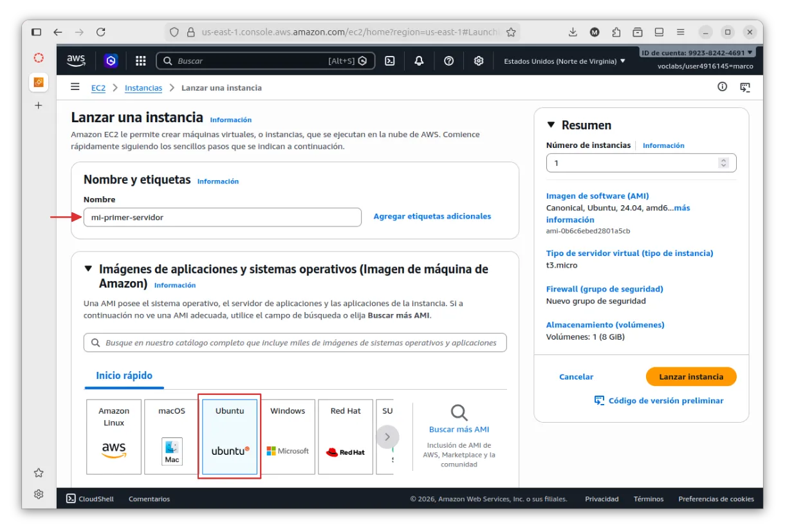
Task: Select the Windows AMI tile
Action: click(288, 437)
